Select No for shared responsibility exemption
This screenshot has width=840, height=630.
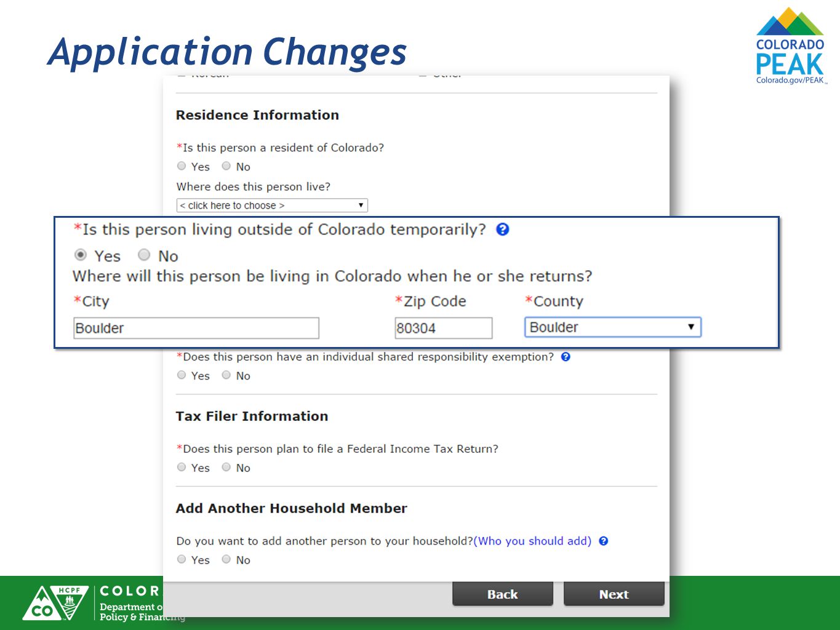(226, 375)
